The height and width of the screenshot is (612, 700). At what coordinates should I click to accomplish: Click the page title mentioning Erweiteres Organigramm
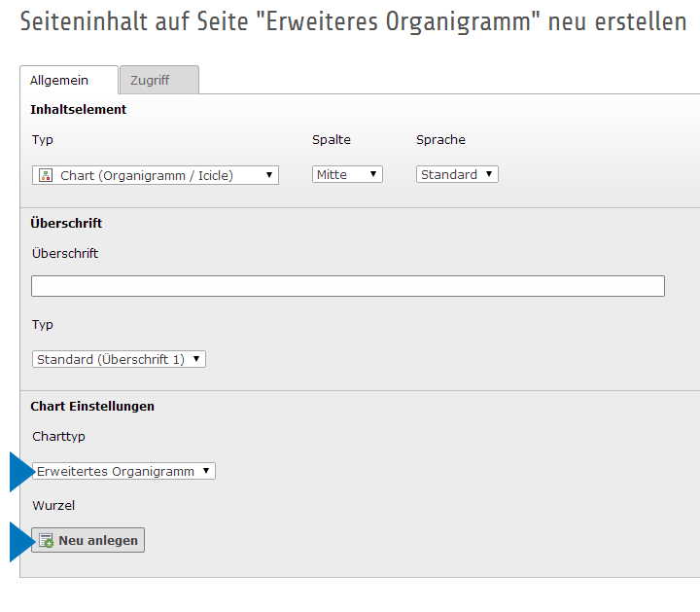[353, 22]
